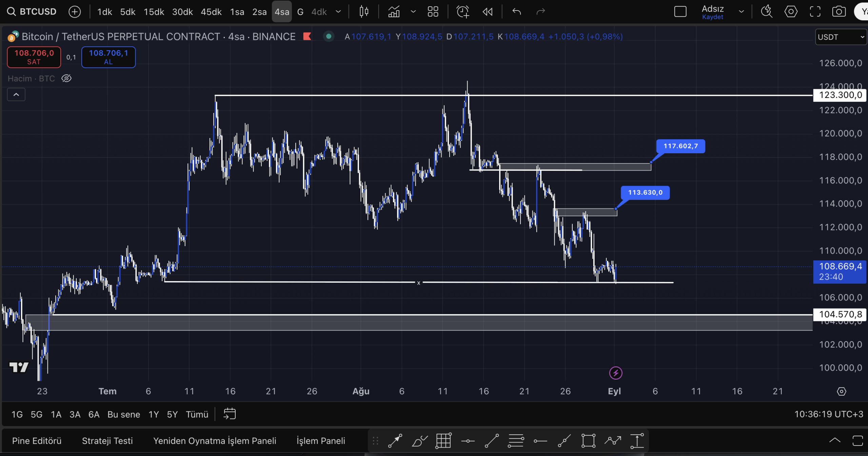
Task: Select the 1Y date range
Action: click(x=154, y=414)
